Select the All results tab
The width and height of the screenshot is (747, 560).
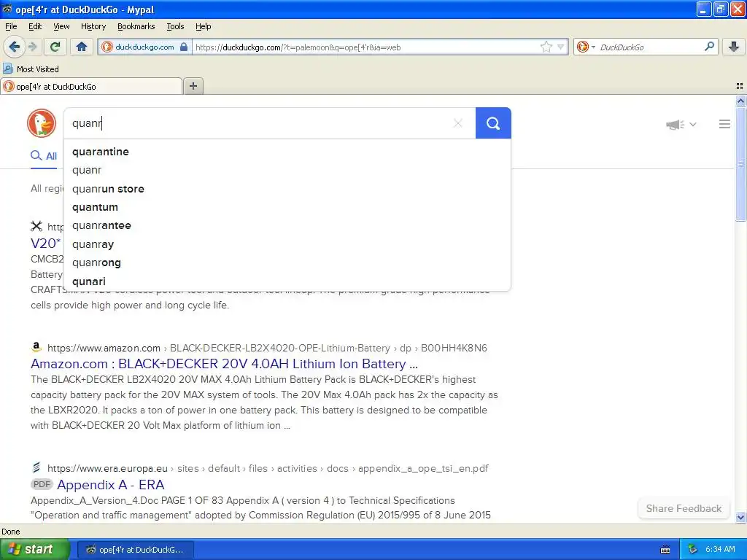[44, 156]
